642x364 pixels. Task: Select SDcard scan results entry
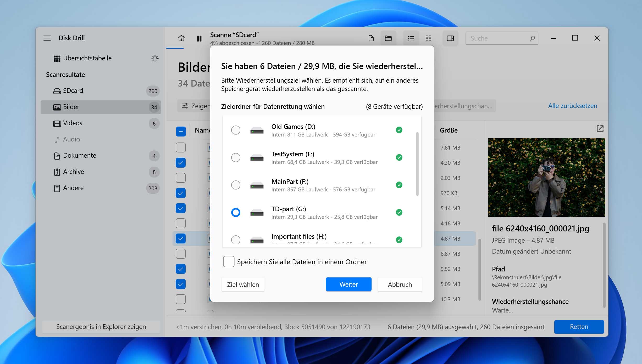(101, 91)
